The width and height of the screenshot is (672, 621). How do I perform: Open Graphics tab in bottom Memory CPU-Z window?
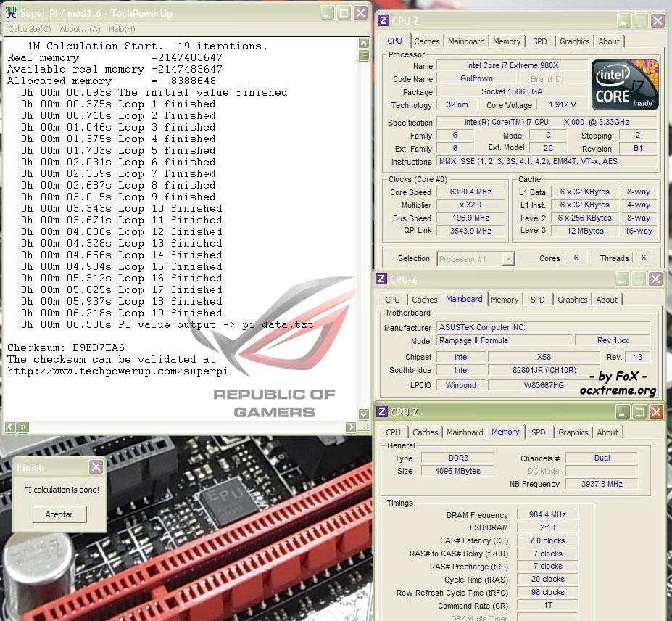tap(573, 432)
